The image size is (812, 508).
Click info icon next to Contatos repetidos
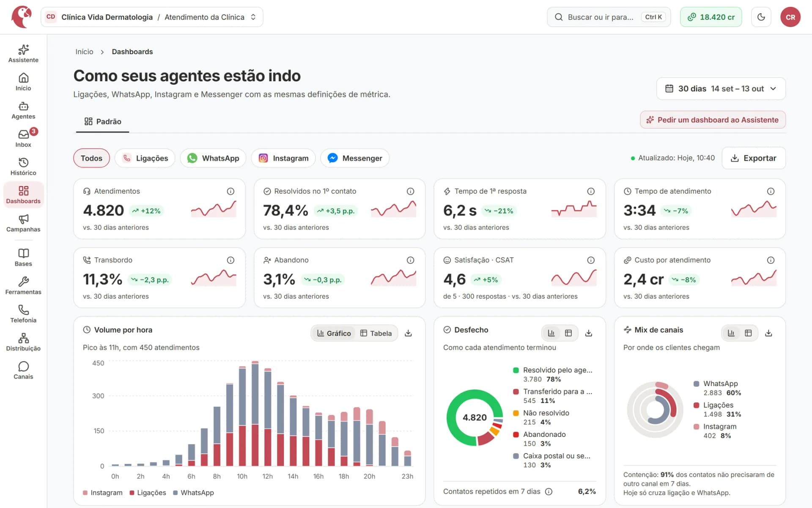(x=549, y=491)
